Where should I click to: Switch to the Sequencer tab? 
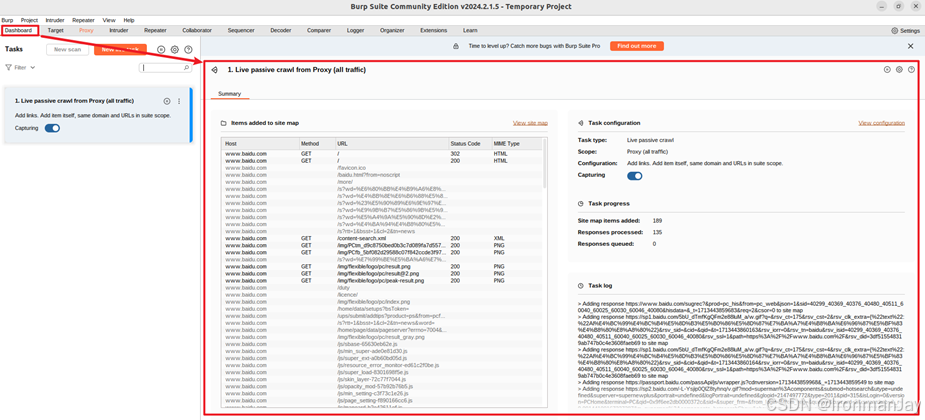coord(241,30)
